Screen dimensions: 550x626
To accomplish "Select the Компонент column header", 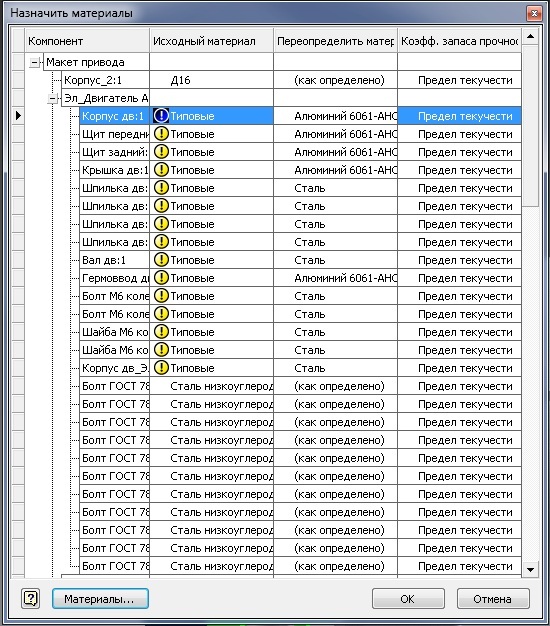I will (87, 41).
